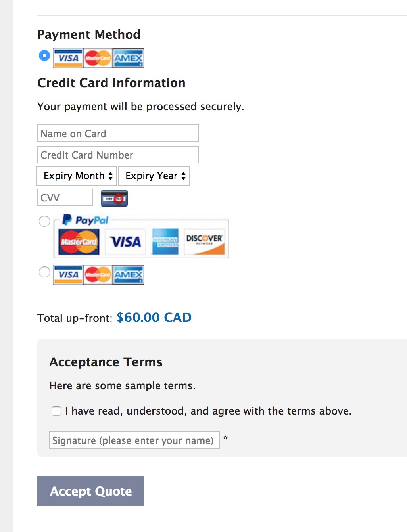Image resolution: width=407 pixels, height=532 pixels.
Task: Select the last credit card radio option
Action: point(44,272)
